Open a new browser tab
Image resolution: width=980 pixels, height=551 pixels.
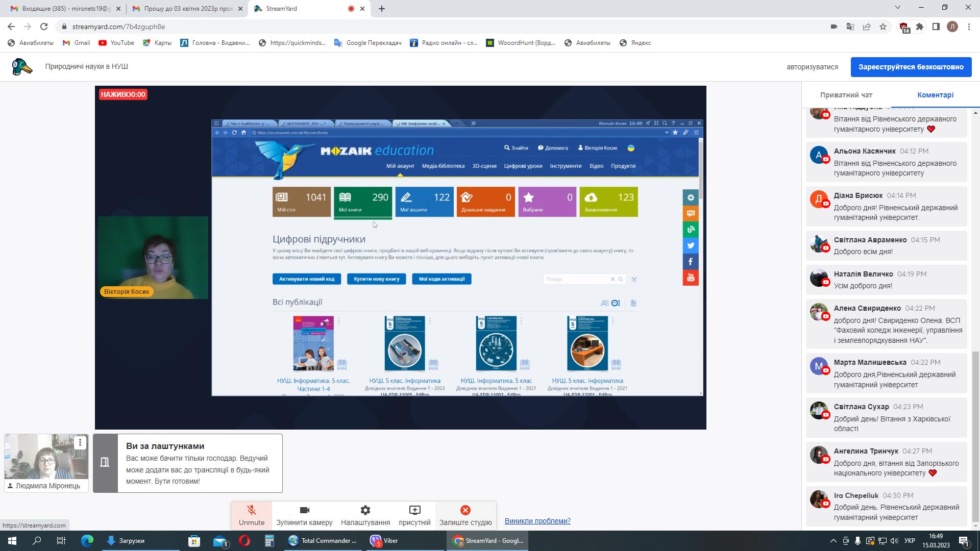(382, 9)
